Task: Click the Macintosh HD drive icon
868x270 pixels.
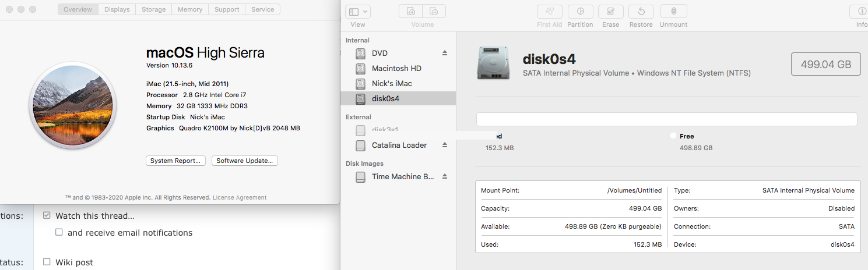Action: pyautogui.click(x=361, y=68)
